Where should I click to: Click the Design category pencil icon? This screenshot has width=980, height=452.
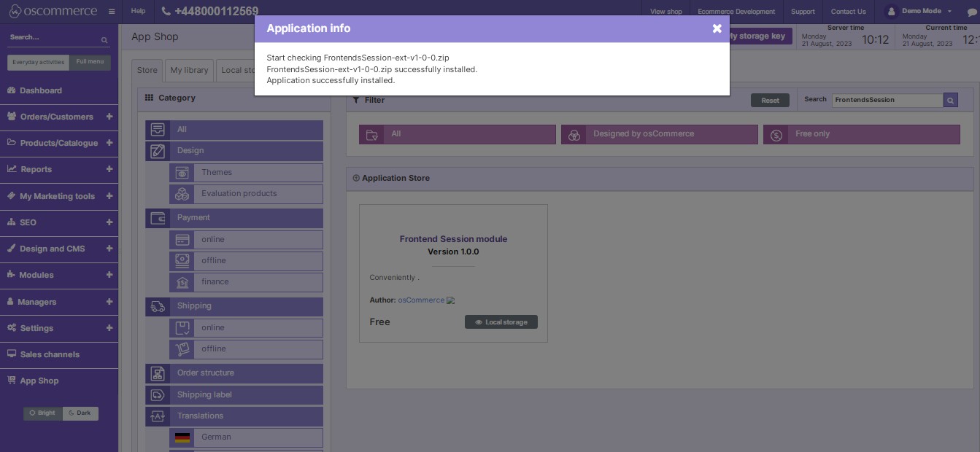(158, 151)
